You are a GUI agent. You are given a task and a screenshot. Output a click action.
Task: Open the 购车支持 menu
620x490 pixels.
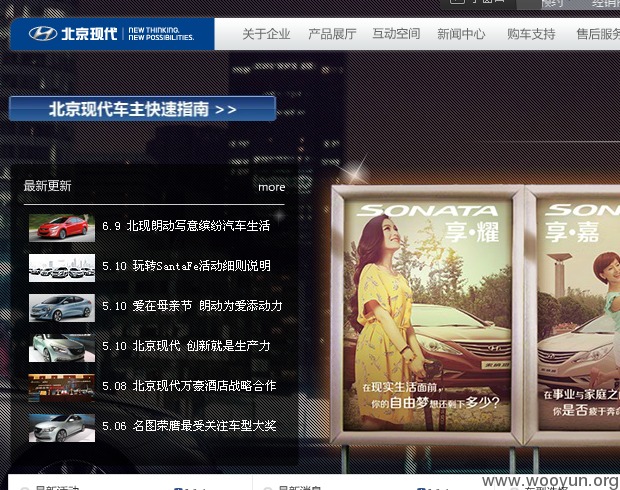(531, 34)
